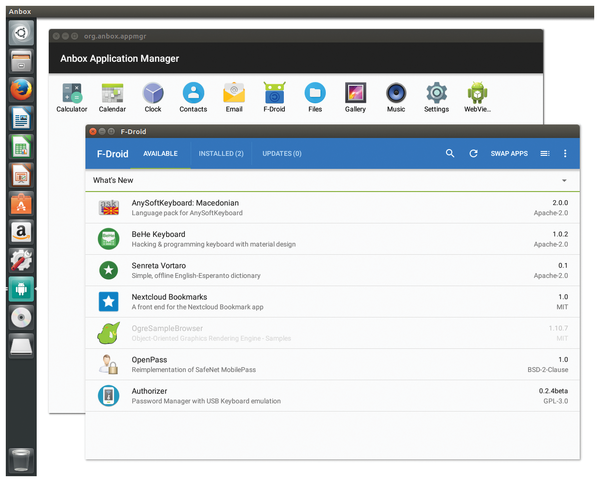
Task: Open LibreOffice Impress from the launcher
Action: pos(21,175)
